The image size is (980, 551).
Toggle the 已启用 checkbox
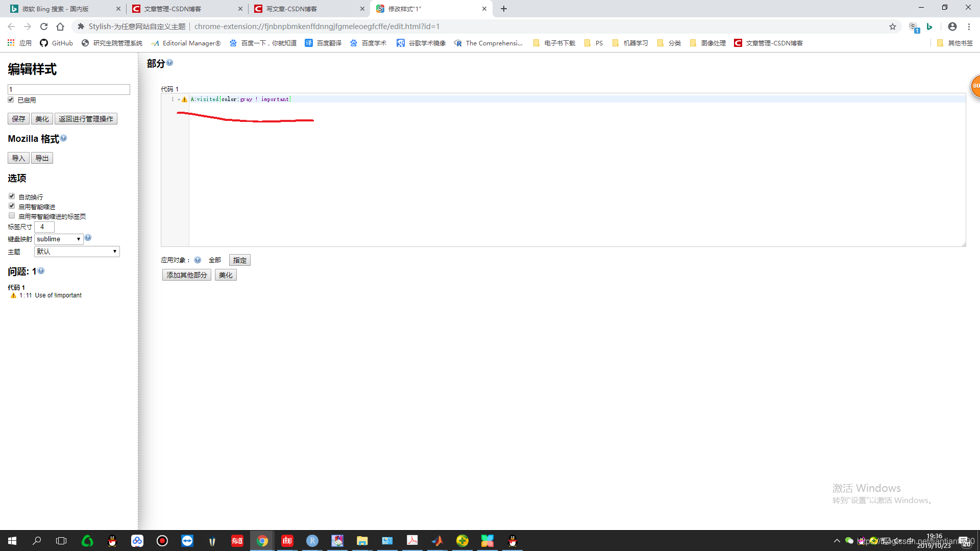click(11, 100)
